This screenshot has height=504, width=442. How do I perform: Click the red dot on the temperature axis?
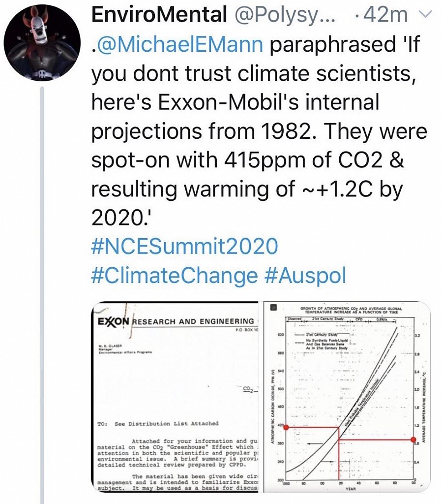[413, 440]
